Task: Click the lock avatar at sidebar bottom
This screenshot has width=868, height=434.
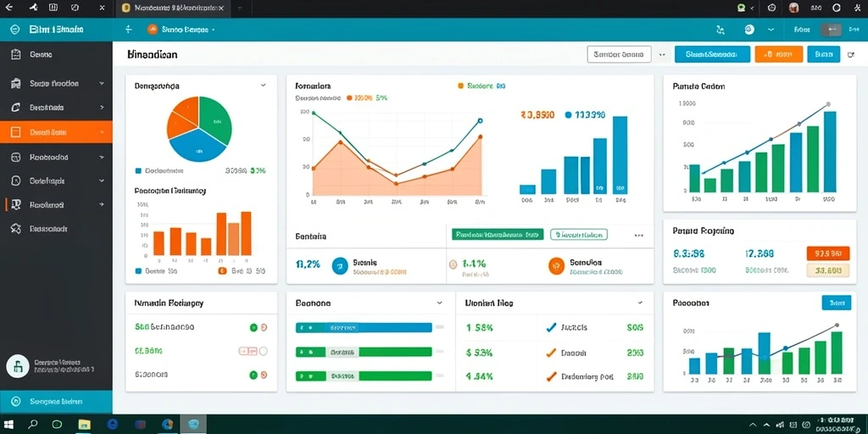Action: click(x=17, y=366)
